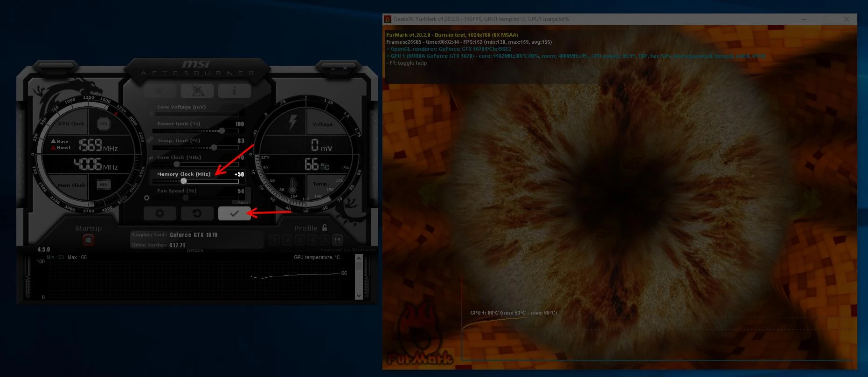Select profile slot 2
868x377 pixels.
point(287,240)
